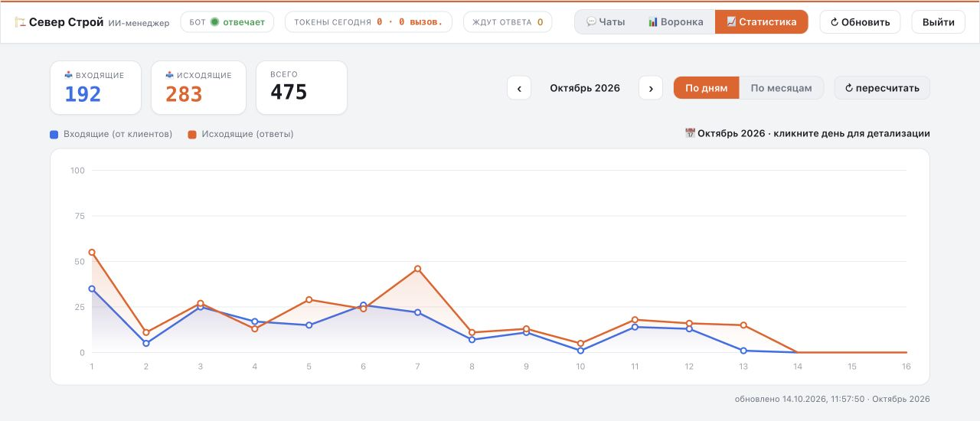Go to next month with right arrow
Screen dimensions: 980x421
[x=651, y=88]
